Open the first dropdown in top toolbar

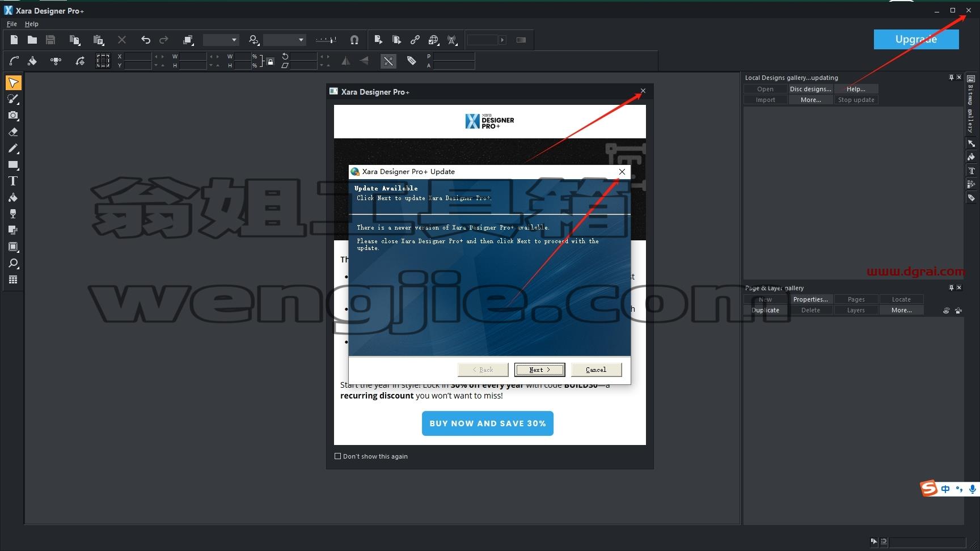[221, 40]
